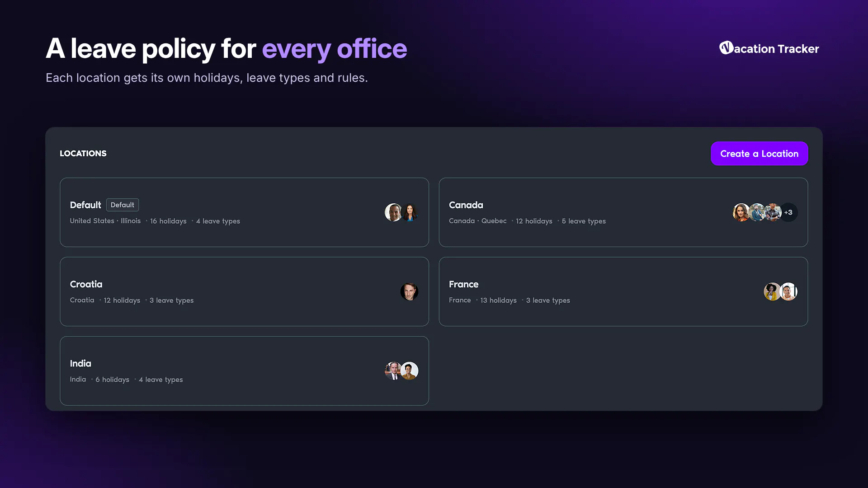
Task: Select the first avatar in Default card
Action: click(x=393, y=212)
